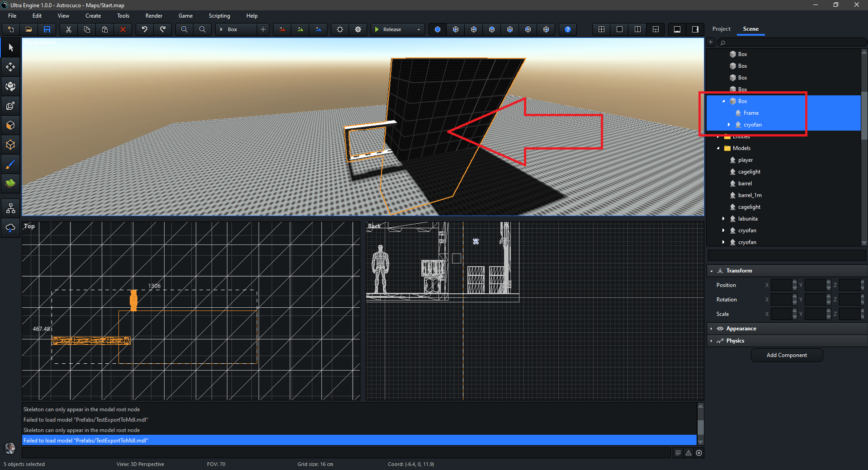Click the Add Component button
The height and width of the screenshot is (470, 868).
click(786, 355)
